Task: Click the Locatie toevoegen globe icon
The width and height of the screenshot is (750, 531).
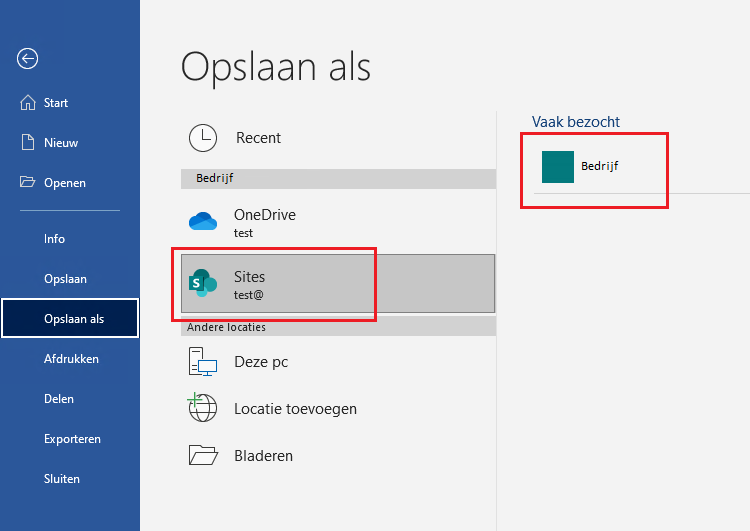Action: pyautogui.click(x=203, y=408)
